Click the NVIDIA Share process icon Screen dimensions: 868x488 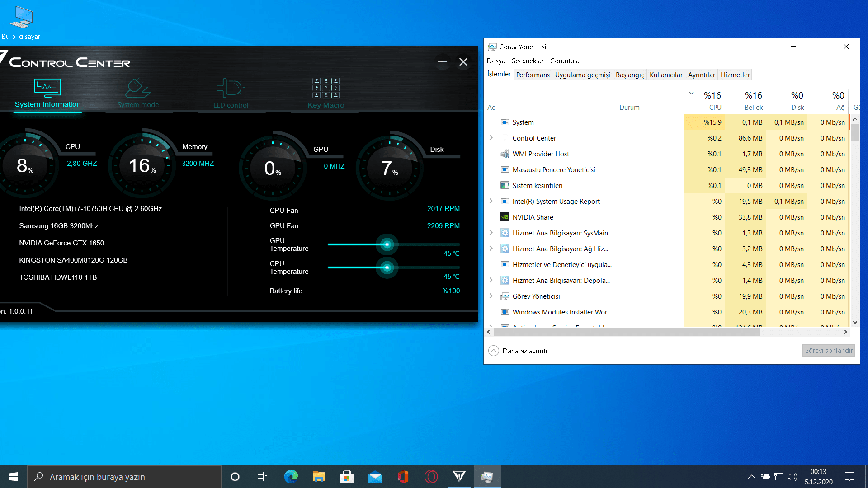pyautogui.click(x=505, y=217)
